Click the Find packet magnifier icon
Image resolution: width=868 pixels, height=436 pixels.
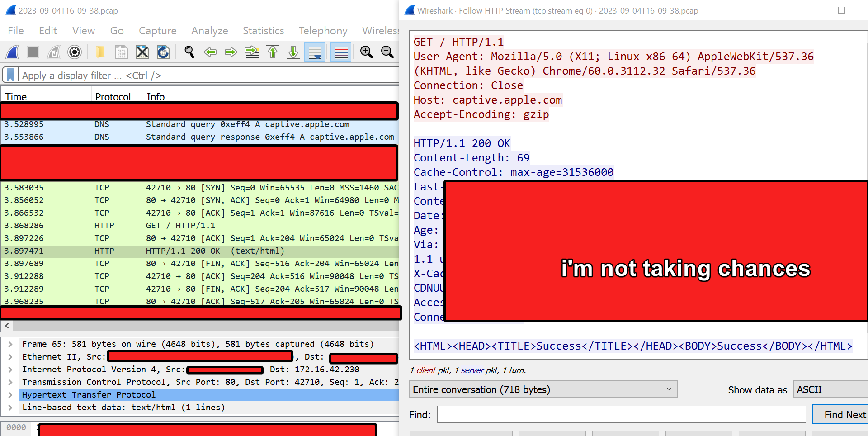pyautogui.click(x=189, y=52)
